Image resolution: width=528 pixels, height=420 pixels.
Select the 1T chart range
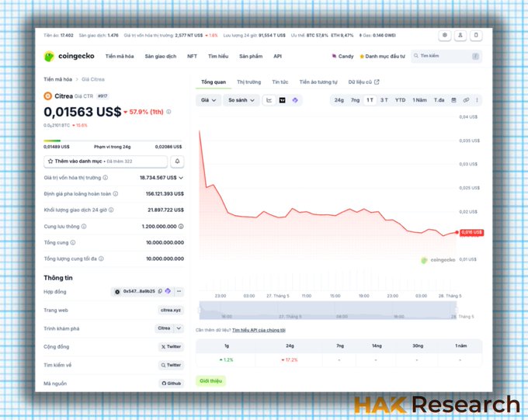[x=370, y=100]
